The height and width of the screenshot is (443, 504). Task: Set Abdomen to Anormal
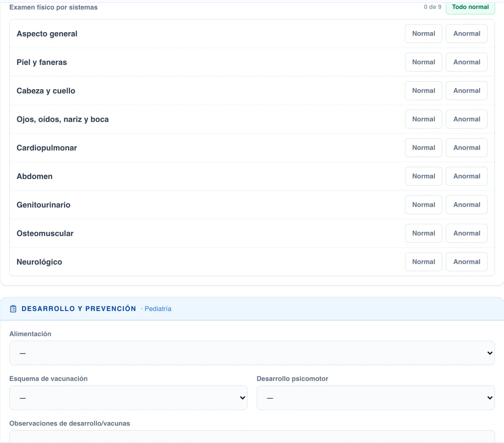tap(467, 176)
